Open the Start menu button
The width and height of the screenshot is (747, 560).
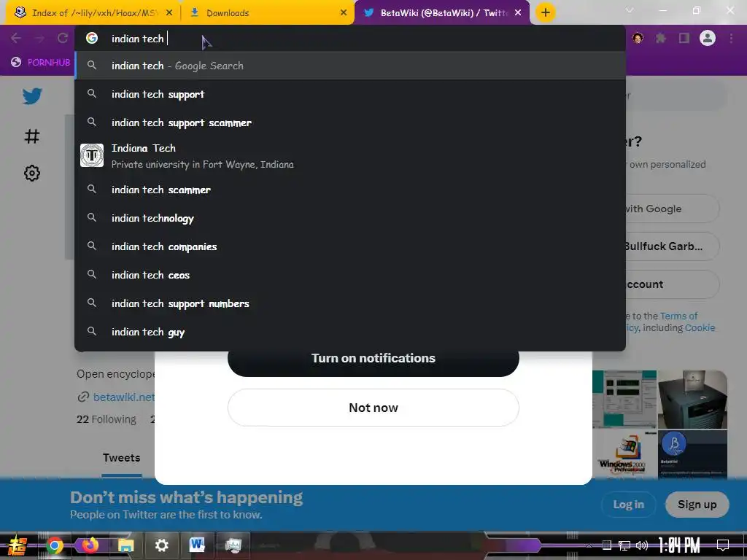pyautogui.click(x=17, y=545)
